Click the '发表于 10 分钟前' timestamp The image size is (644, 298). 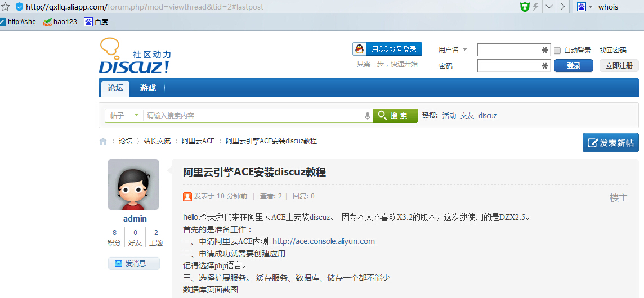tap(221, 196)
